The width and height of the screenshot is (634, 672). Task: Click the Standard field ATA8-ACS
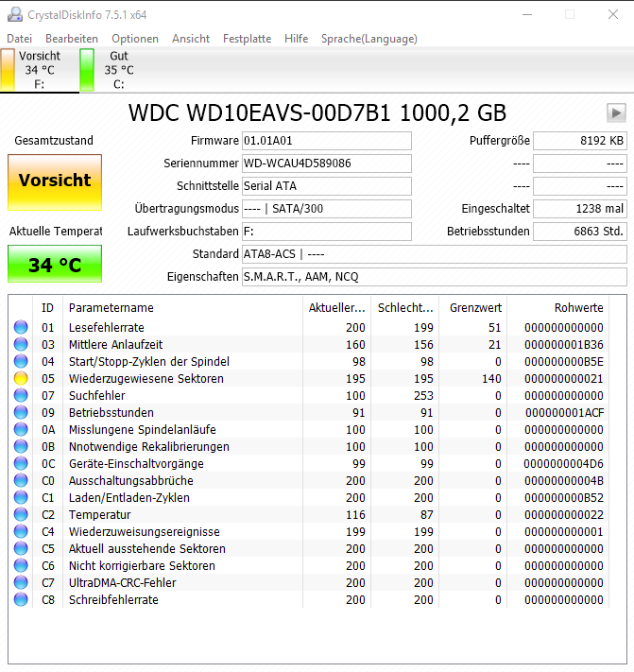point(435,254)
